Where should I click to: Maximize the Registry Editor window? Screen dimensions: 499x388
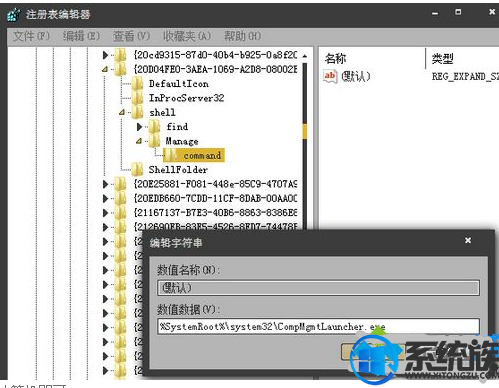click(458, 12)
